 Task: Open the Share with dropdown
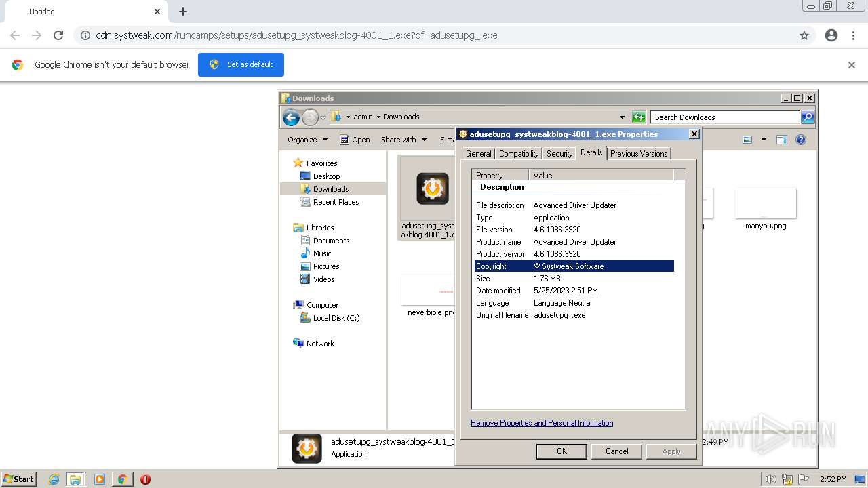coord(403,140)
